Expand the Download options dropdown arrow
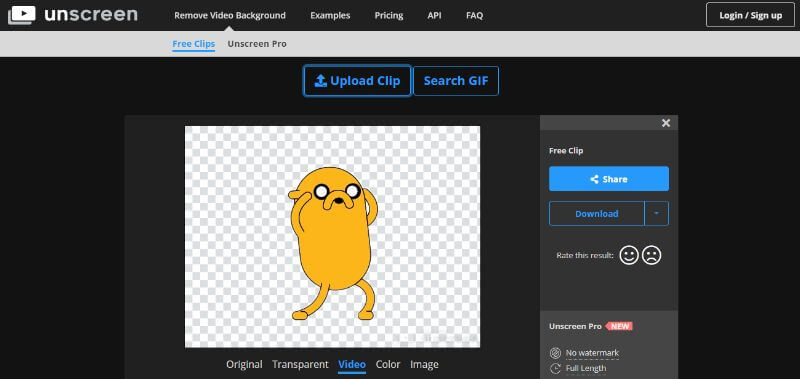Viewport: 800px width, 379px height. click(657, 214)
